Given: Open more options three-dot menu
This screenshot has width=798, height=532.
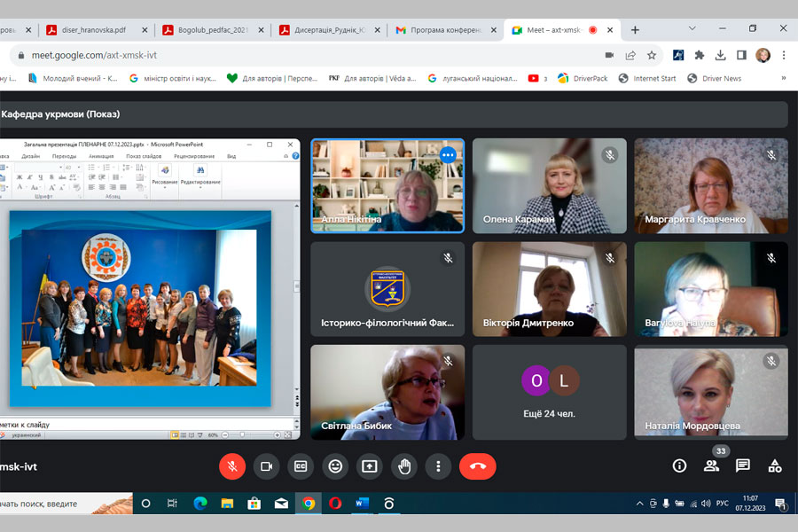Looking at the screenshot, I should pos(438,465).
